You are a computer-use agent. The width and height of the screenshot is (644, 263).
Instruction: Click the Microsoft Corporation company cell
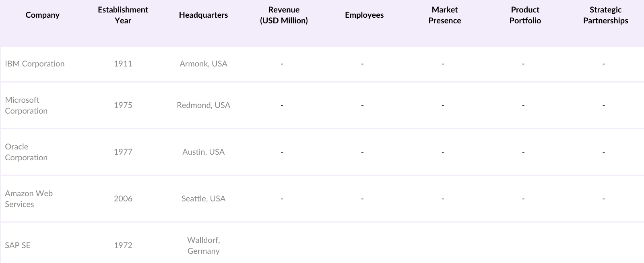(26, 105)
